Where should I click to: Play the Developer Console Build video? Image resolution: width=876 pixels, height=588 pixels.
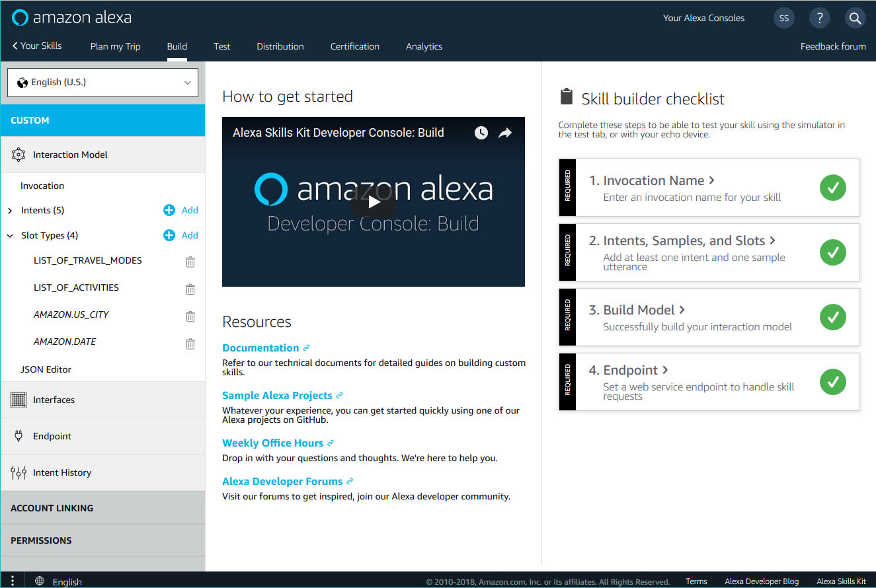point(374,202)
